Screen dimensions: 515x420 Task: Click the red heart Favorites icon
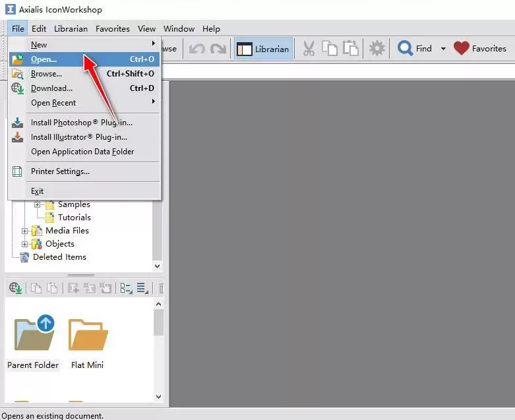[461, 48]
